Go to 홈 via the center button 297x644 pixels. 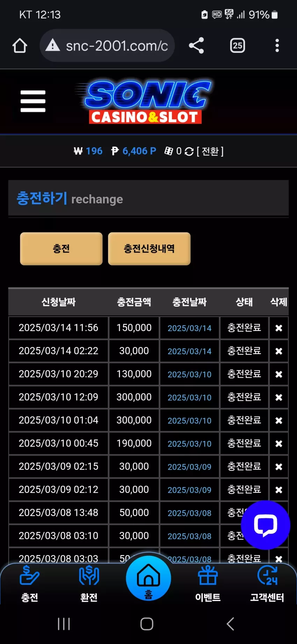coord(148,578)
